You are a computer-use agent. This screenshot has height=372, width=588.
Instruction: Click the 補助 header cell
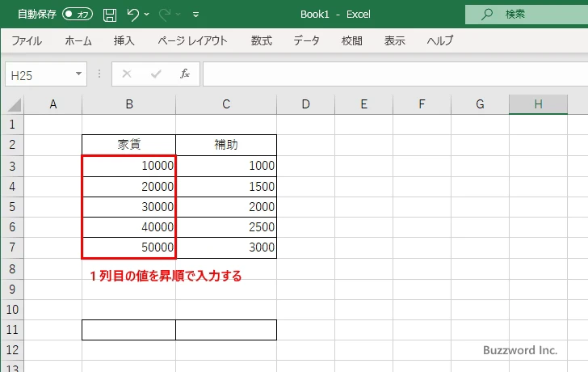tap(226, 145)
